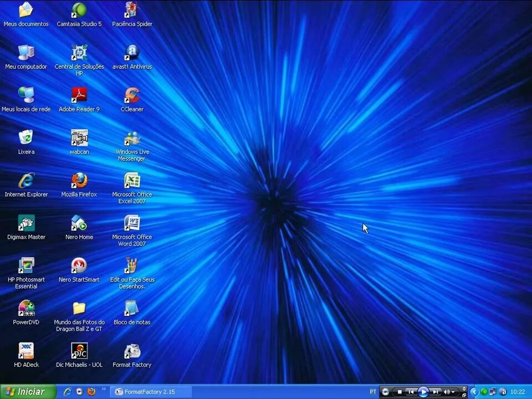Mute volume in taskbar media player
Screen dimensions: 532x399
447,392
